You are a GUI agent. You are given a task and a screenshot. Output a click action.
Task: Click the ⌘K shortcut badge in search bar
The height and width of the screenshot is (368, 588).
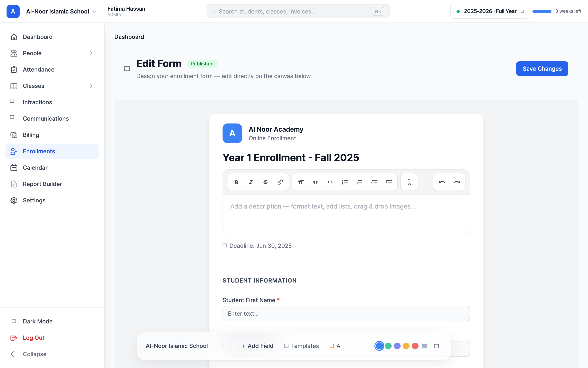tap(378, 11)
